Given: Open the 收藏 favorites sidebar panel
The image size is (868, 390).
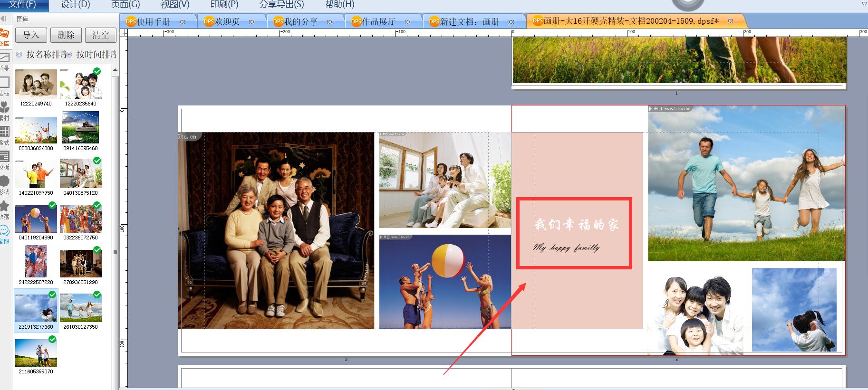Looking at the screenshot, I should pos(4,210).
